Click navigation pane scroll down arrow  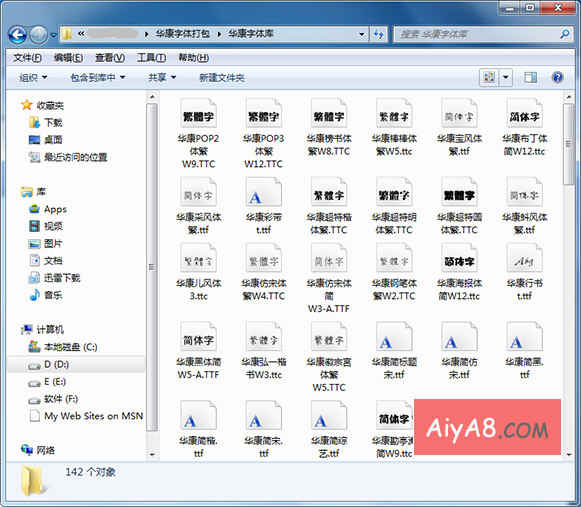(152, 454)
